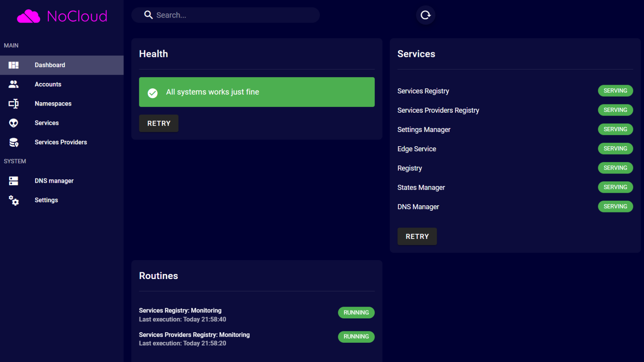Toggle the SERVING badge for Edge Service
The image size is (644, 362).
pyautogui.click(x=615, y=148)
